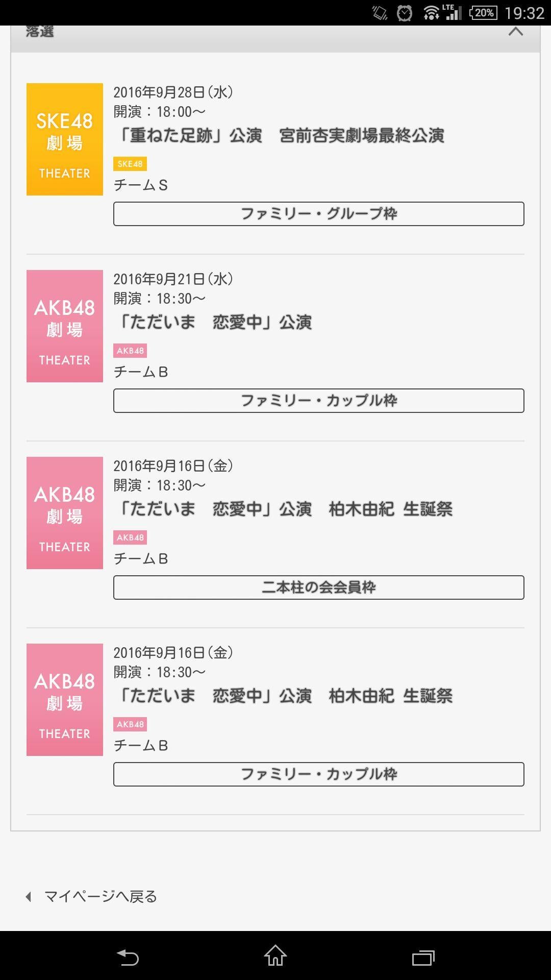Image resolution: width=551 pixels, height=980 pixels.
Task: Tap the alarm clock status icon
Action: 405,13
